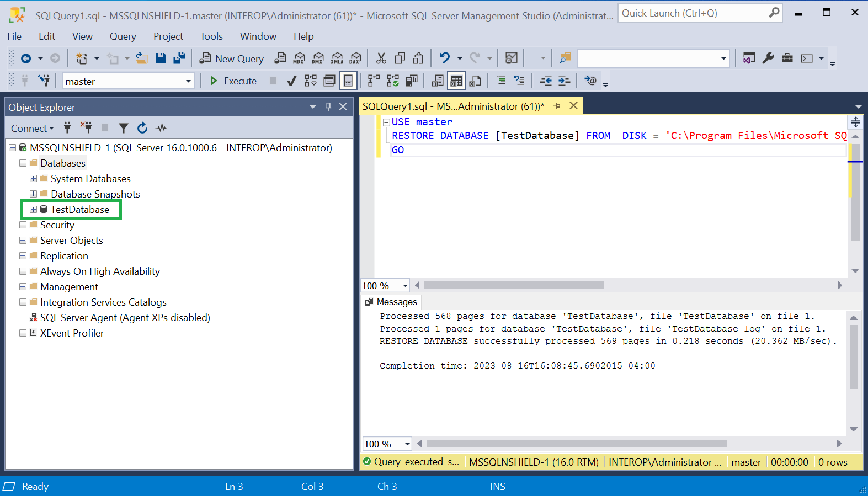Image resolution: width=868 pixels, height=496 pixels.
Task: Click the New Query button
Action: tap(232, 58)
